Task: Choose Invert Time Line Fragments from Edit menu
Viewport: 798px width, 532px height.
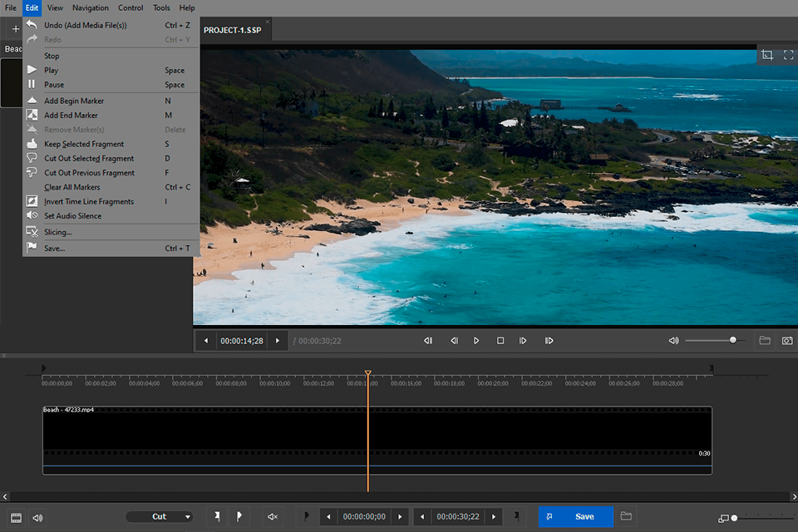Action: pos(86,201)
